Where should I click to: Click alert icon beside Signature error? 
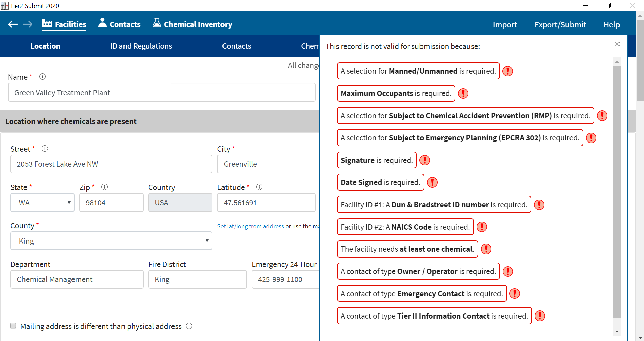pos(425,160)
